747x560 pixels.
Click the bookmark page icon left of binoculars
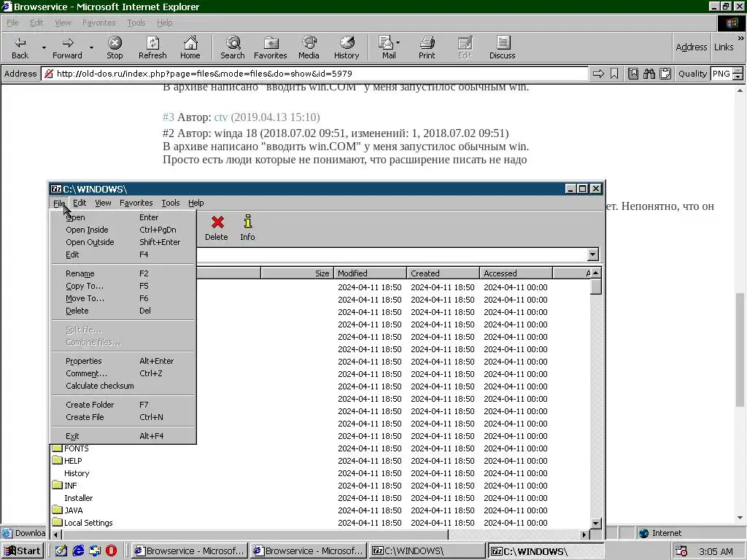click(x=633, y=74)
